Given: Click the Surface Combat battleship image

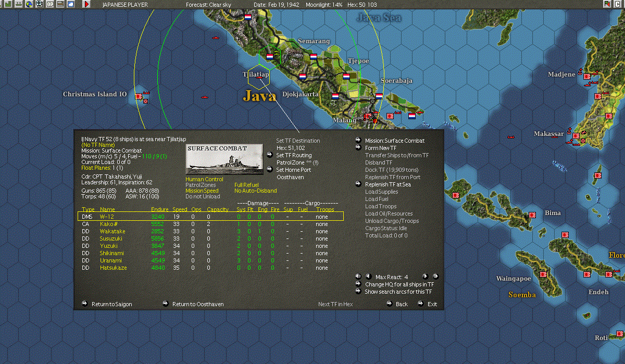Looking at the screenshot, I should 224,159.
